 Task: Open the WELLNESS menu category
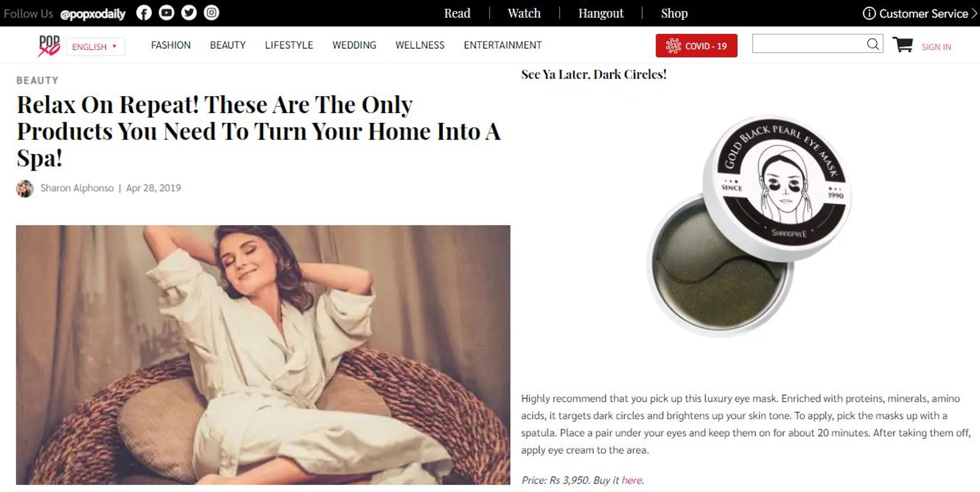click(x=420, y=45)
